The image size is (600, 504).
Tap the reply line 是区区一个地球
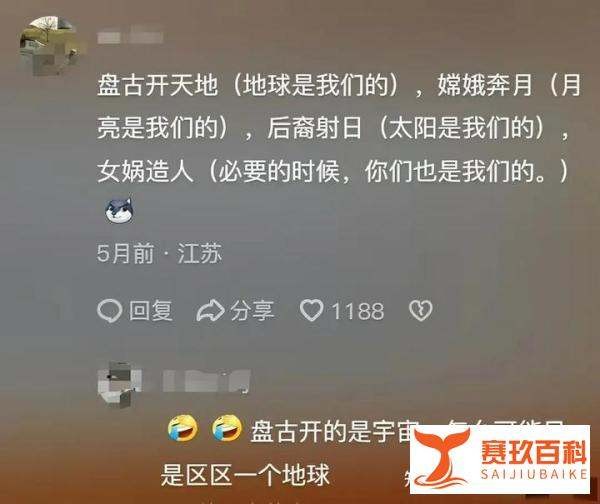point(245,475)
